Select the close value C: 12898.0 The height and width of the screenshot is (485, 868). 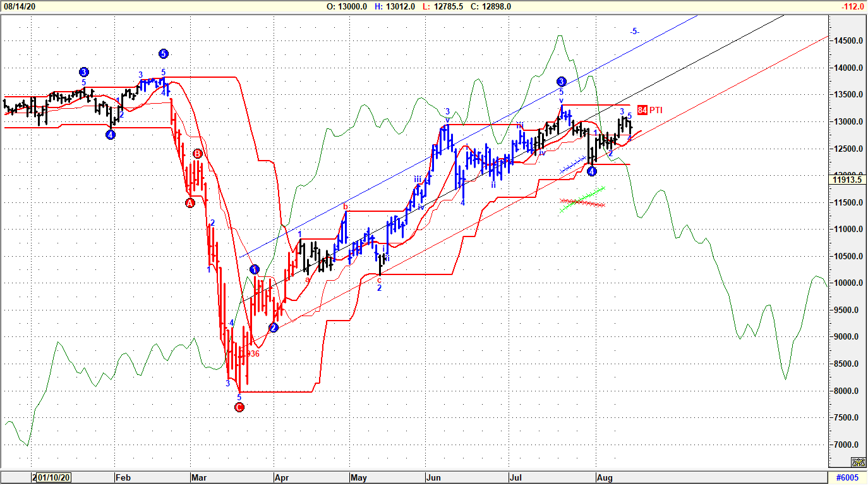point(490,6)
